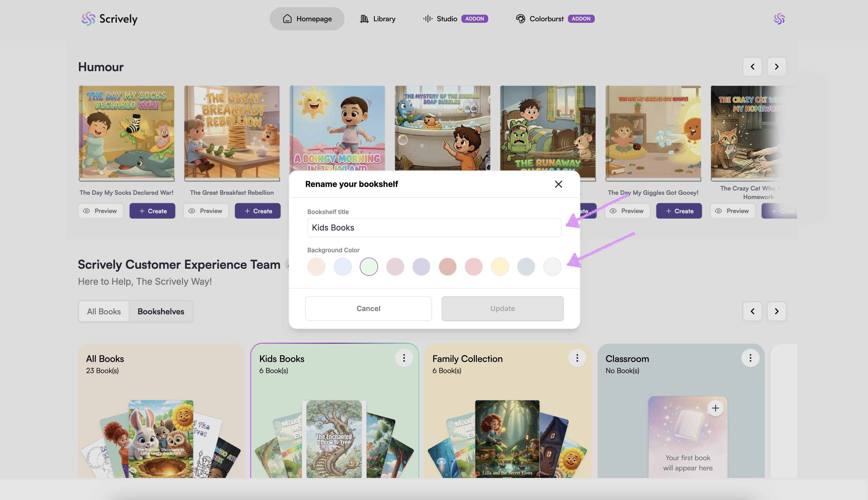Open Classroom bookshelf three-dot menu
Screen dimensions: 868x500
click(x=750, y=358)
